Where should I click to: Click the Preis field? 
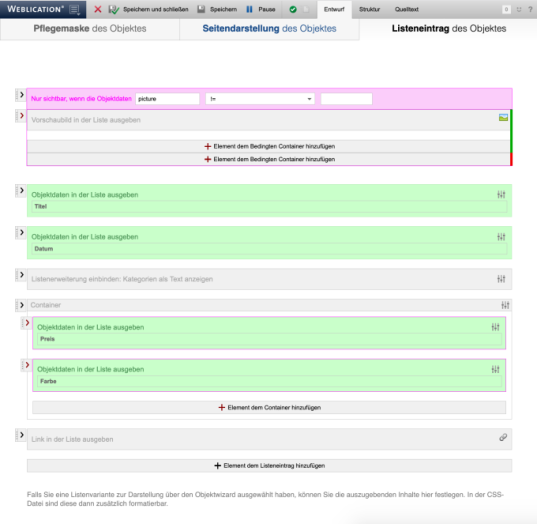[x=269, y=339]
